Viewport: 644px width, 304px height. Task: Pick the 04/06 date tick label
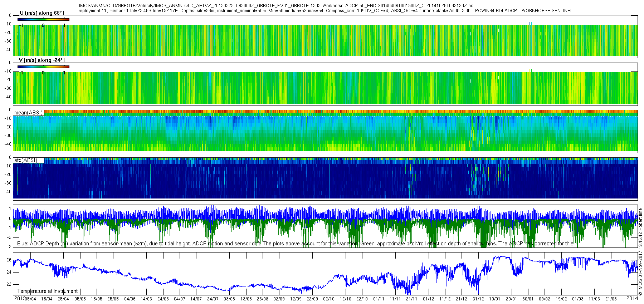[130, 299]
